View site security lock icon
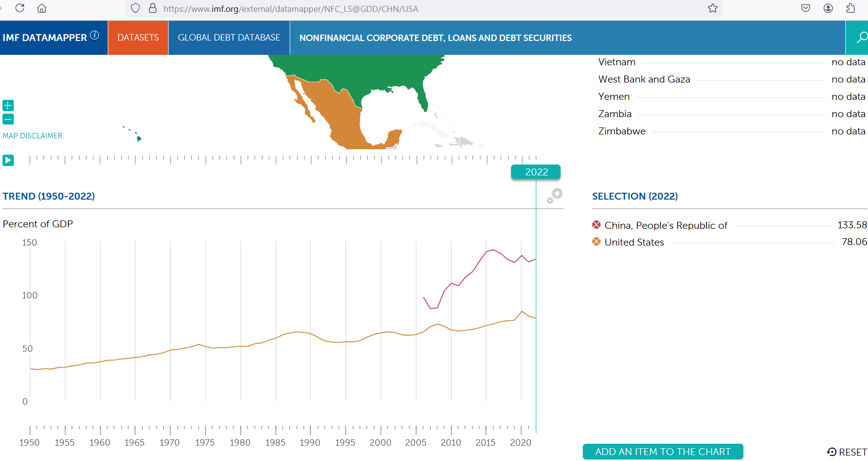Image resolution: width=868 pixels, height=461 pixels. (153, 8)
